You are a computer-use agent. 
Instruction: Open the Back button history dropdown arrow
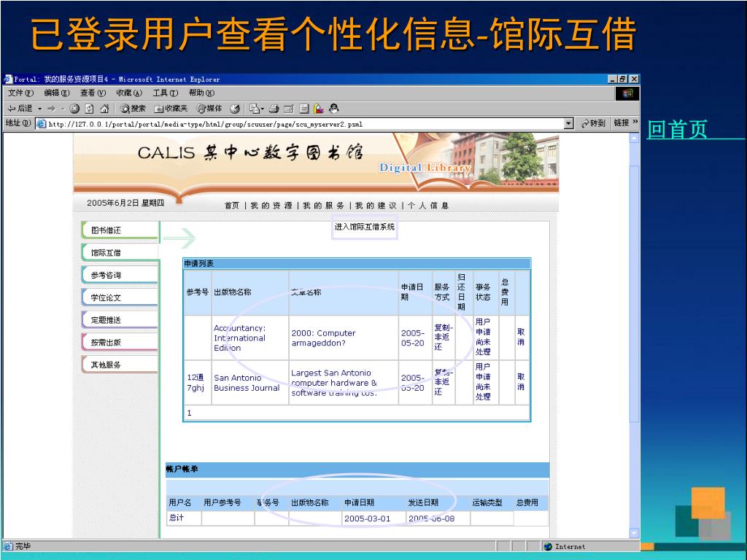pyautogui.click(x=40, y=109)
